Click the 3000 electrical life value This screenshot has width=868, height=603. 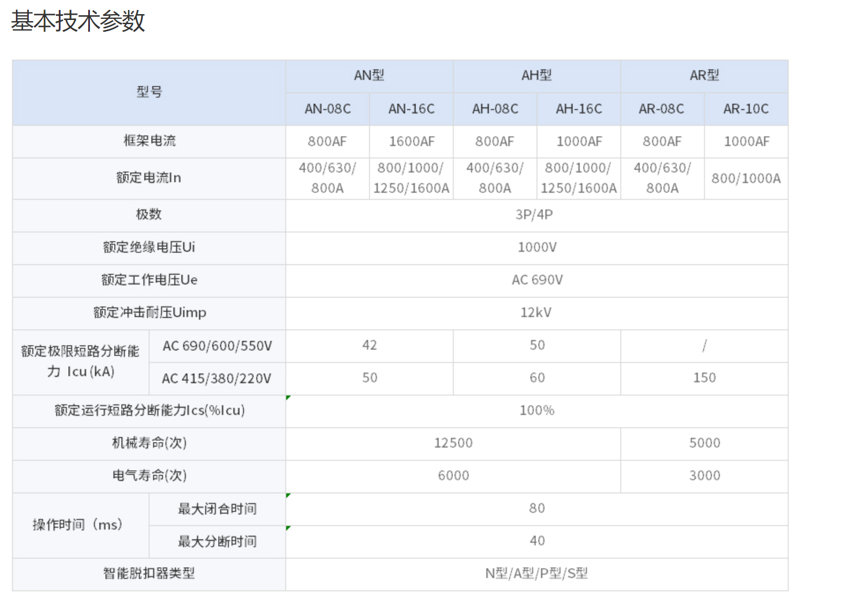704,475
